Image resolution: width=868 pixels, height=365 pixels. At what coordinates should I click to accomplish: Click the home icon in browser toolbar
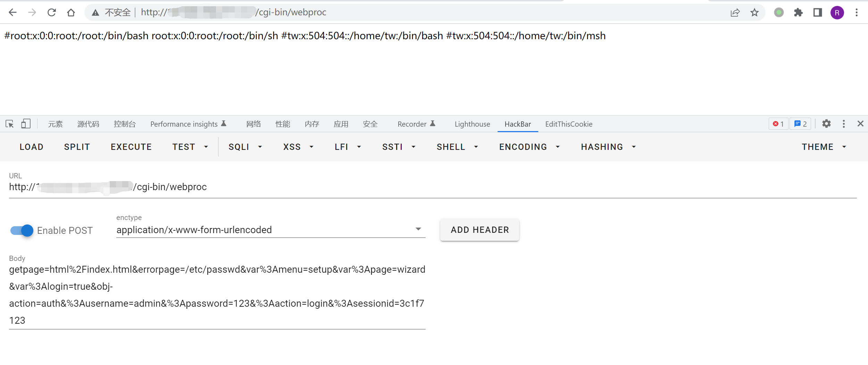click(x=71, y=12)
